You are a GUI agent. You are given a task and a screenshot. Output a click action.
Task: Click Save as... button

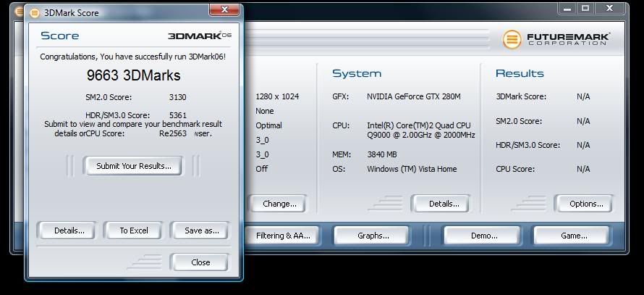[201, 230]
